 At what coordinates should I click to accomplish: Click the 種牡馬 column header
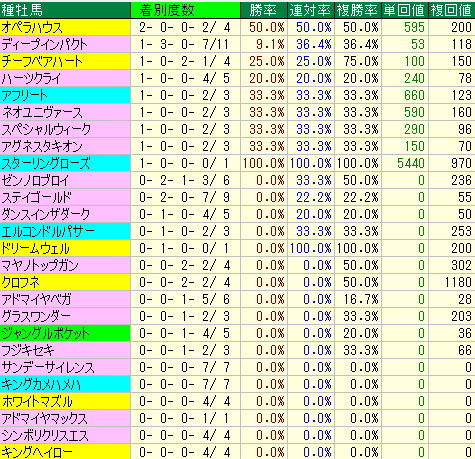coord(65,10)
